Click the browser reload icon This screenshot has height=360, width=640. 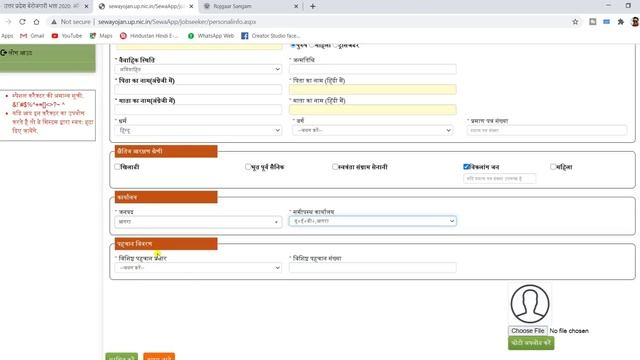click(x=22, y=22)
